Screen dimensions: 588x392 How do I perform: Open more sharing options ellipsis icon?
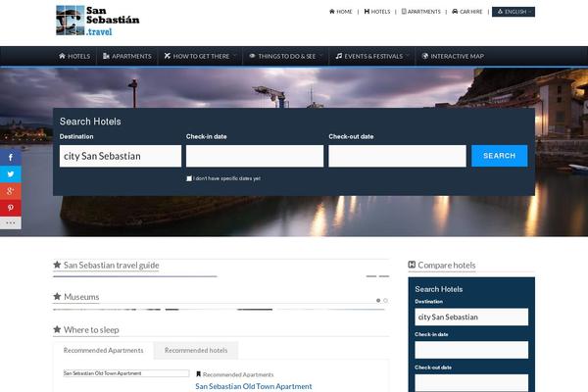11,222
